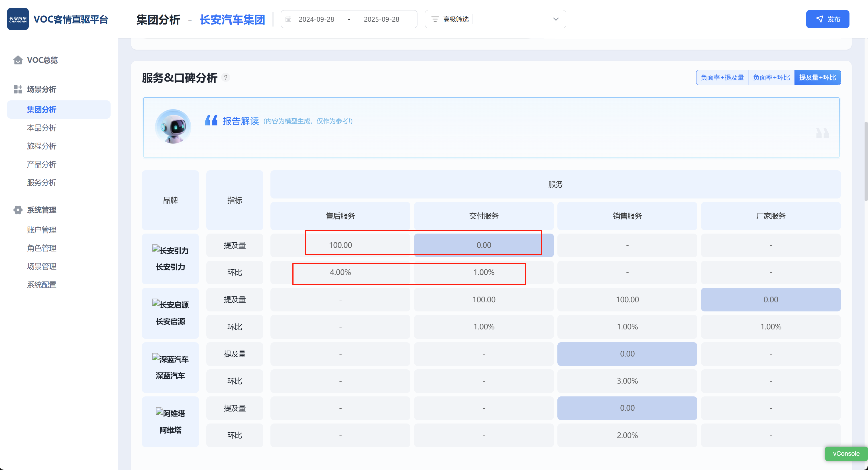Click the highlighted 0.00 交付服务 cell
868x470 pixels.
click(484, 245)
